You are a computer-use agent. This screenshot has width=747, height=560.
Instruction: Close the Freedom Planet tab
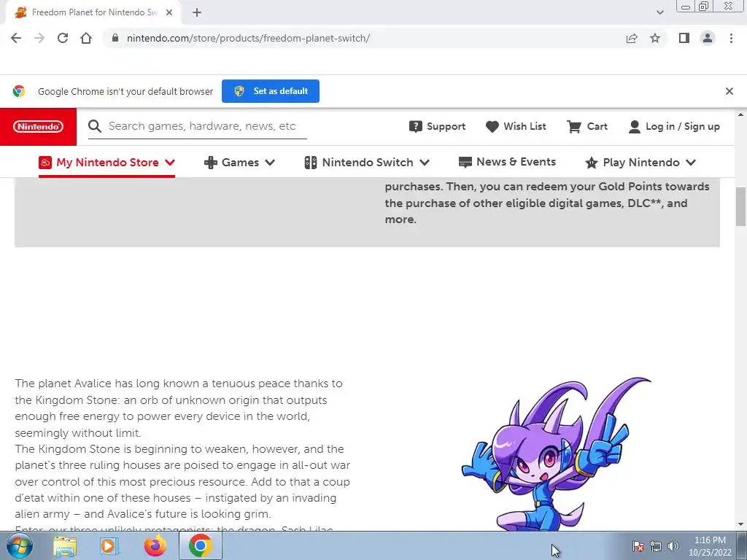tap(169, 12)
